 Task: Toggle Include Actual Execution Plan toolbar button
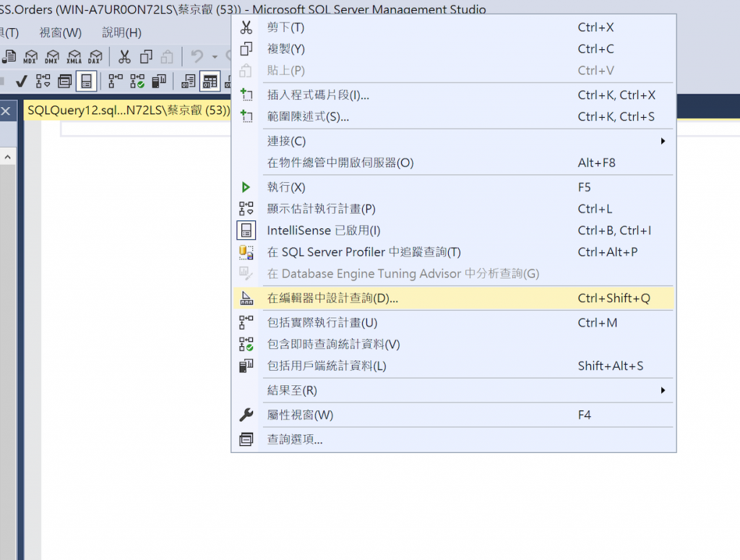[115, 81]
